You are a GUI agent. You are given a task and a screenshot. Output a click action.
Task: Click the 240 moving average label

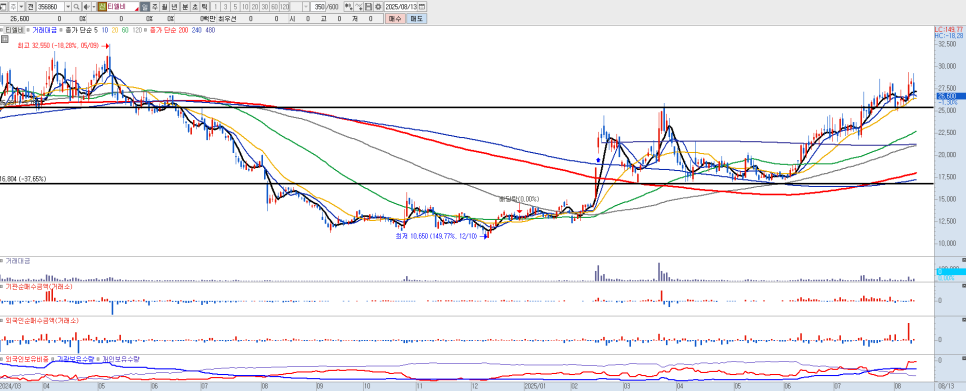click(x=197, y=30)
